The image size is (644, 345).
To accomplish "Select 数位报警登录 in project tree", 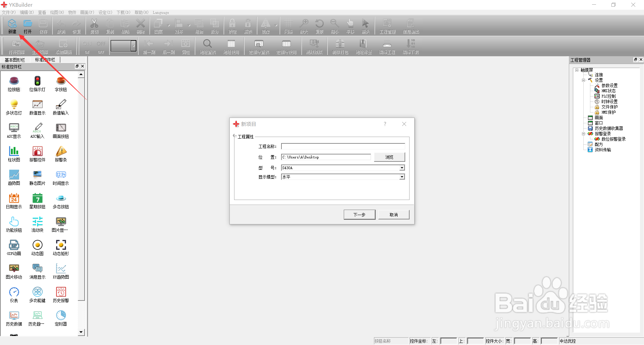I will point(613,139).
